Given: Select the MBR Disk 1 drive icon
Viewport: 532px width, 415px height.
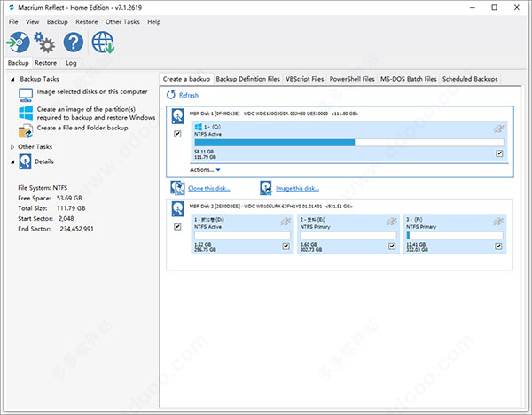Looking at the screenshot, I should (178, 116).
